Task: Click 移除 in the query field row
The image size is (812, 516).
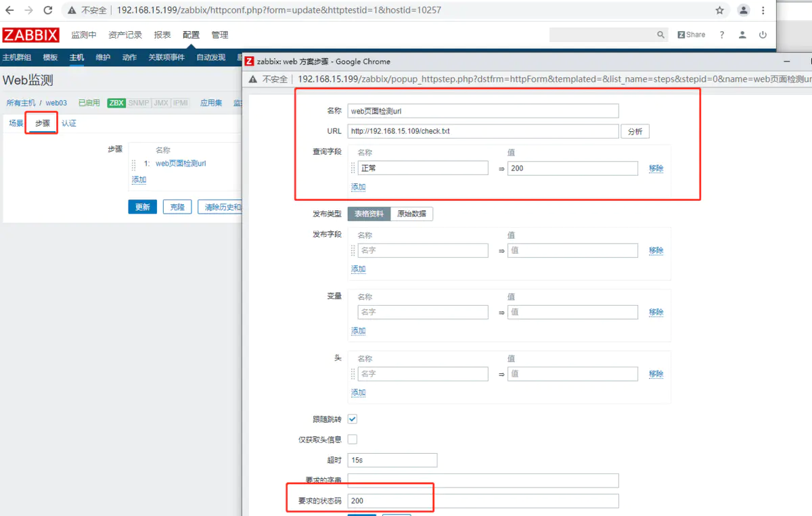Action: [x=656, y=168]
